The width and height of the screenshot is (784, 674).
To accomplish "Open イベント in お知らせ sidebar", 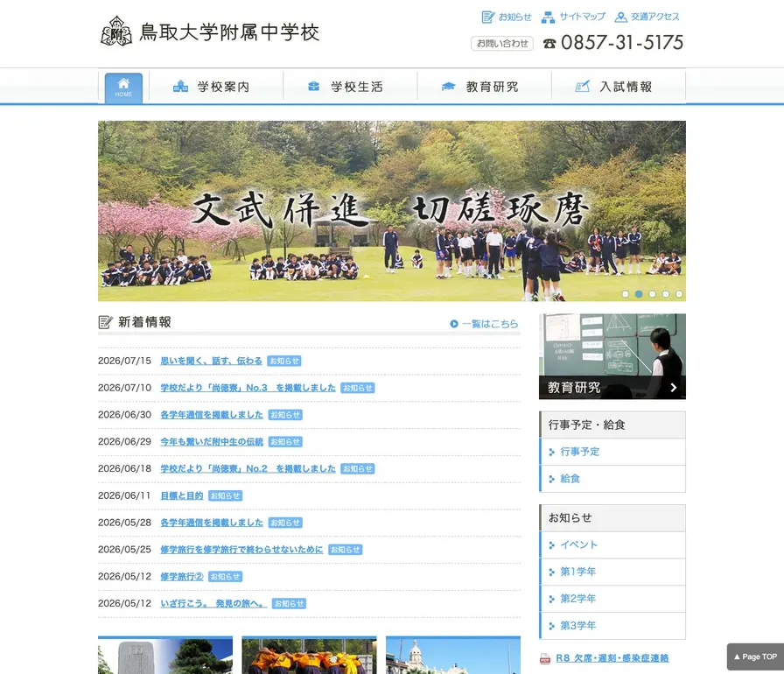I will coord(612,545).
